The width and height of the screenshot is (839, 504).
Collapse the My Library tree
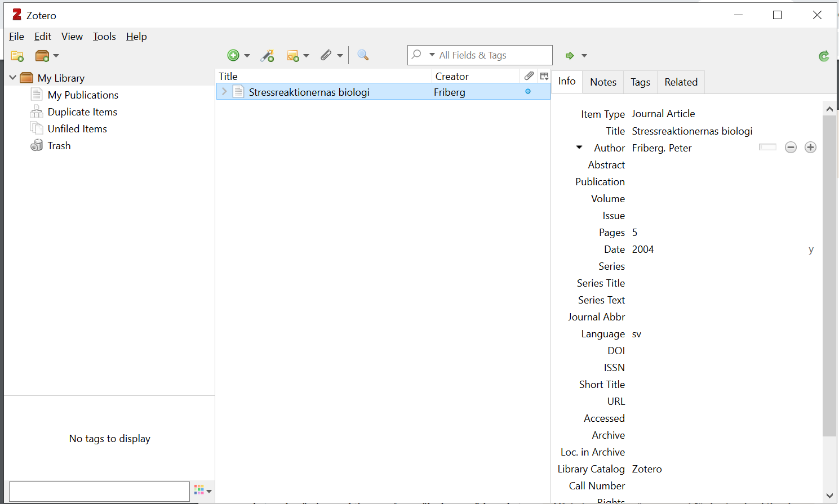(x=13, y=78)
